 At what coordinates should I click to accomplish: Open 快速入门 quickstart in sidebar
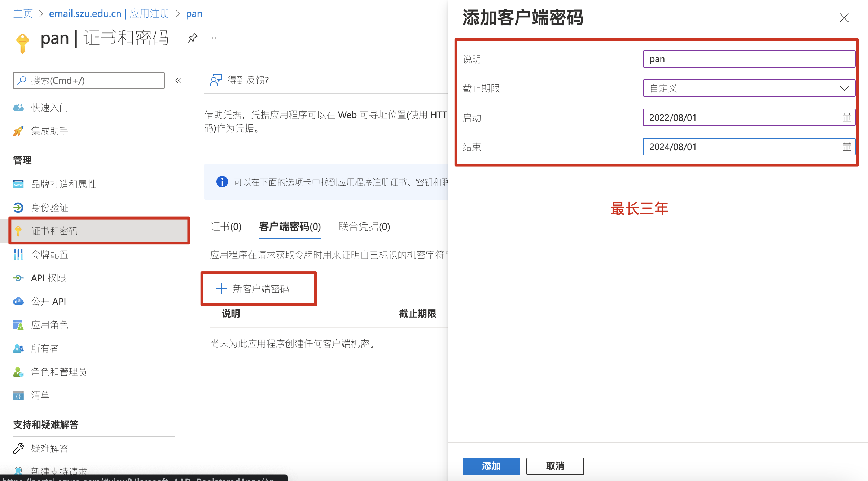[x=49, y=108]
